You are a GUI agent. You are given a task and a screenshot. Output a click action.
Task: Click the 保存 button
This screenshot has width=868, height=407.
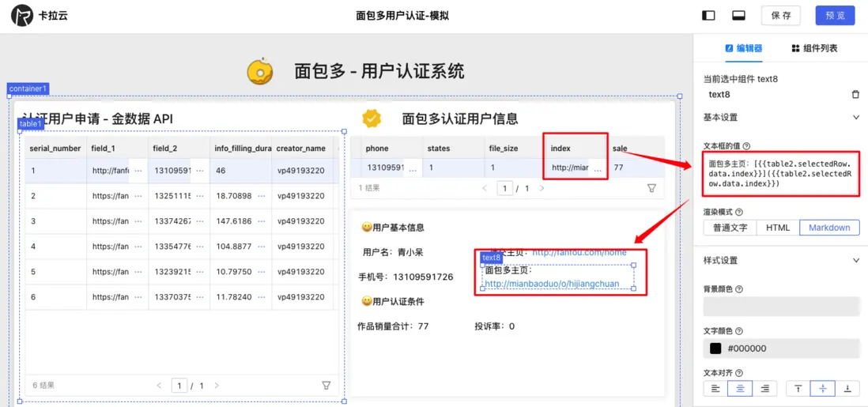[781, 16]
